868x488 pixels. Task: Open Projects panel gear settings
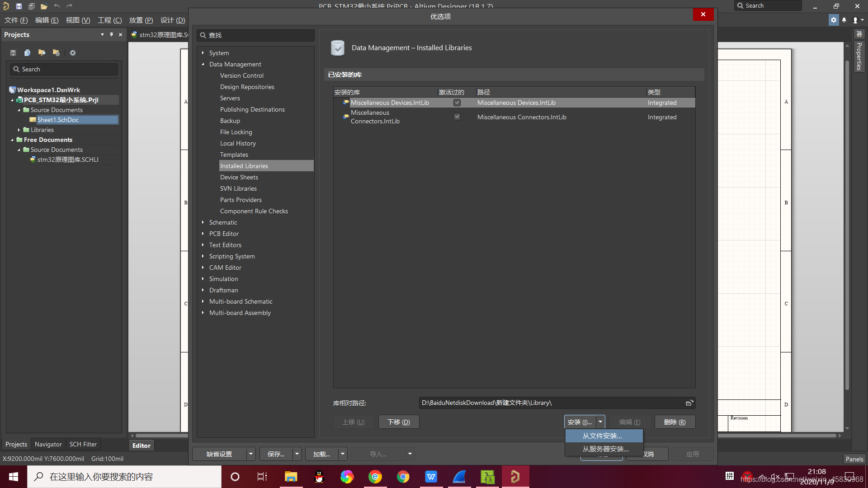72,53
